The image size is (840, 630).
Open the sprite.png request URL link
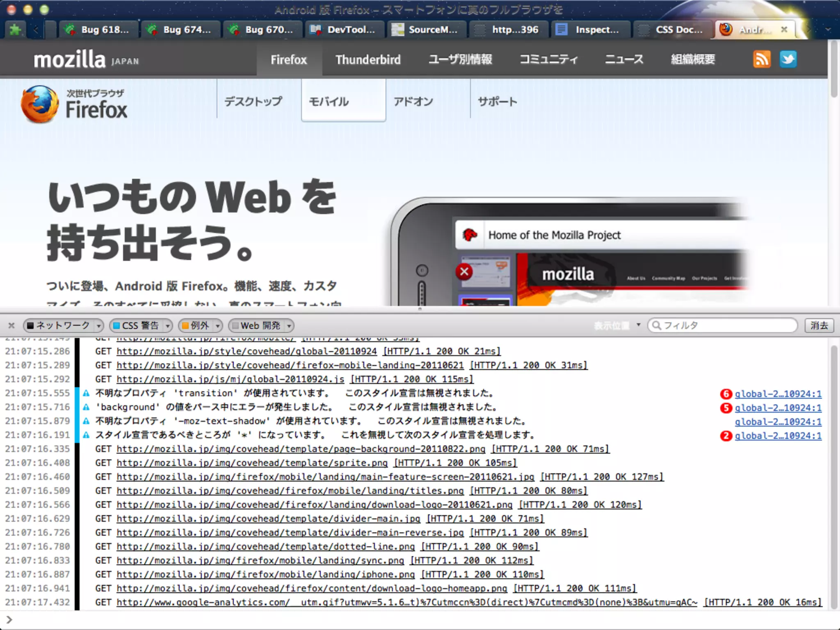252,463
